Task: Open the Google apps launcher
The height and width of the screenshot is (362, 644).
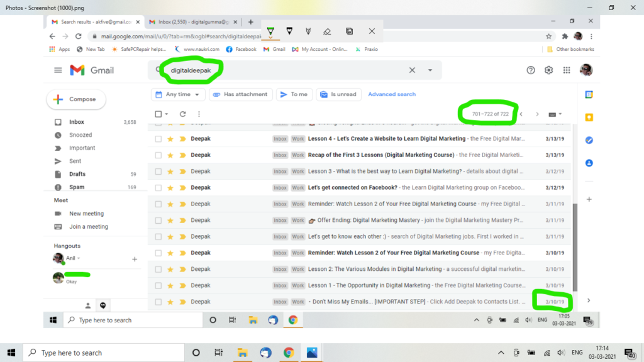Action: tap(567, 70)
